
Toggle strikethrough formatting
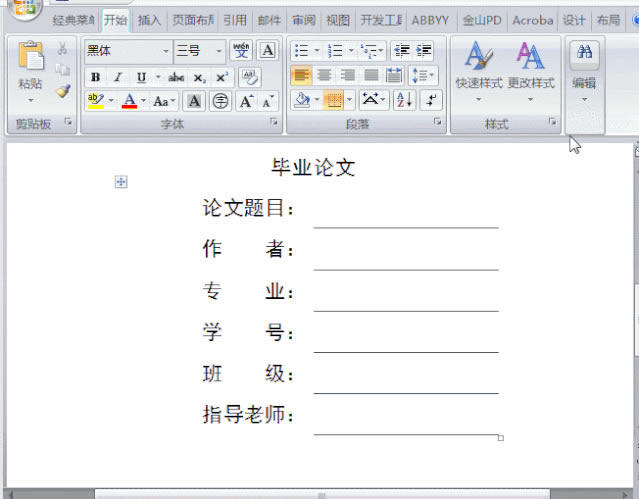(176, 77)
